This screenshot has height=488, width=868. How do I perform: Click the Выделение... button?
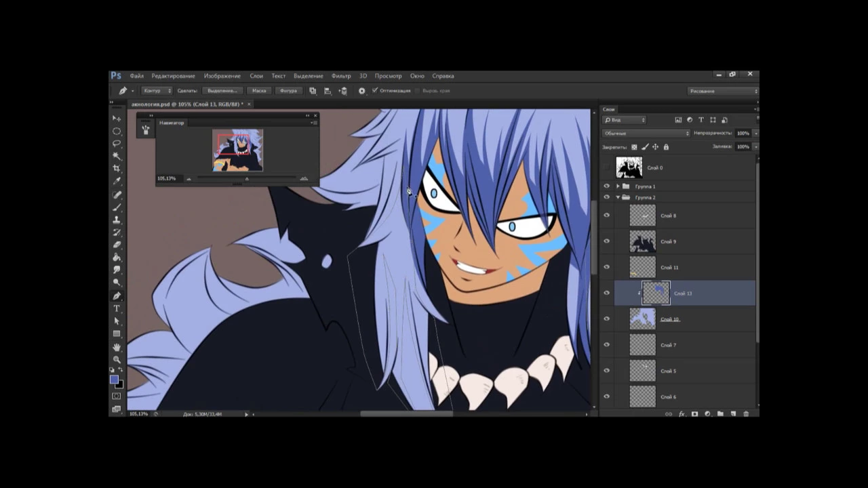coord(222,91)
